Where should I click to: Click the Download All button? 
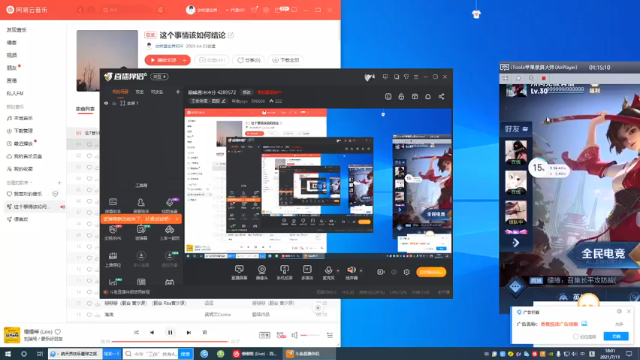[286, 60]
